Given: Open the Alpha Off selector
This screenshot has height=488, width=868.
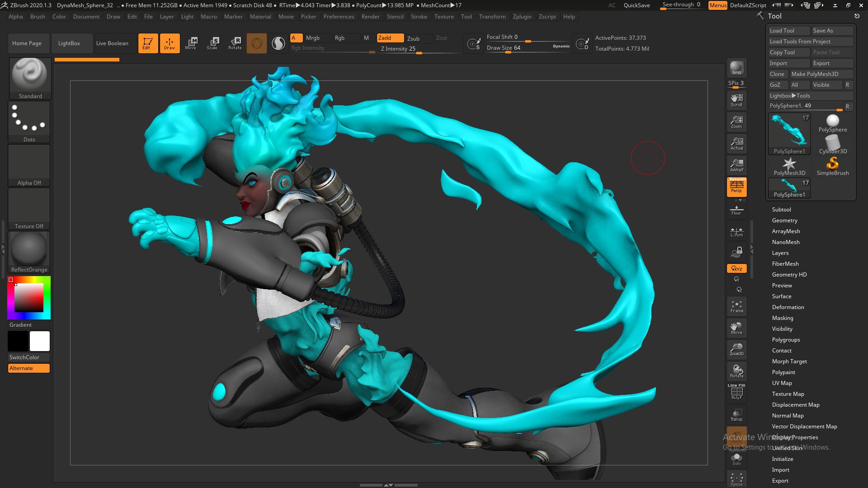Looking at the screenshot, I should pos(29,165).
